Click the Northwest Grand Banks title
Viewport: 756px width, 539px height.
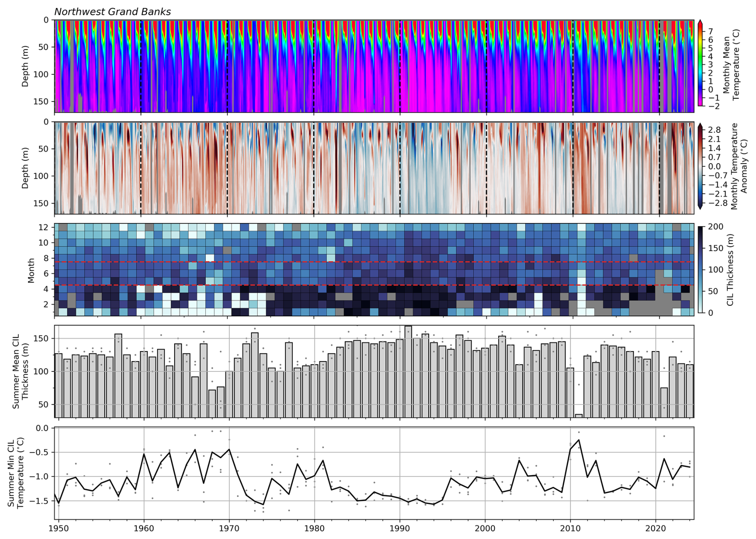(112, 12)
